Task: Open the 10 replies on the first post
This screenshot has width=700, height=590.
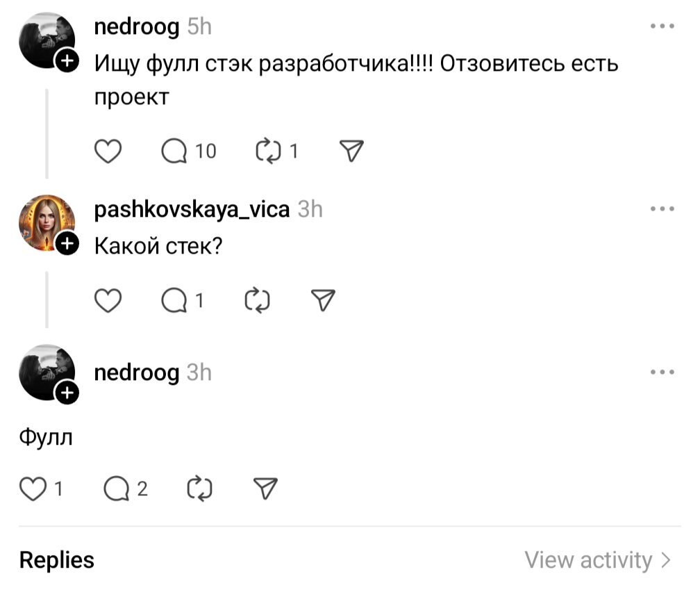Action: pyautogui.click(x=175, y=150)
